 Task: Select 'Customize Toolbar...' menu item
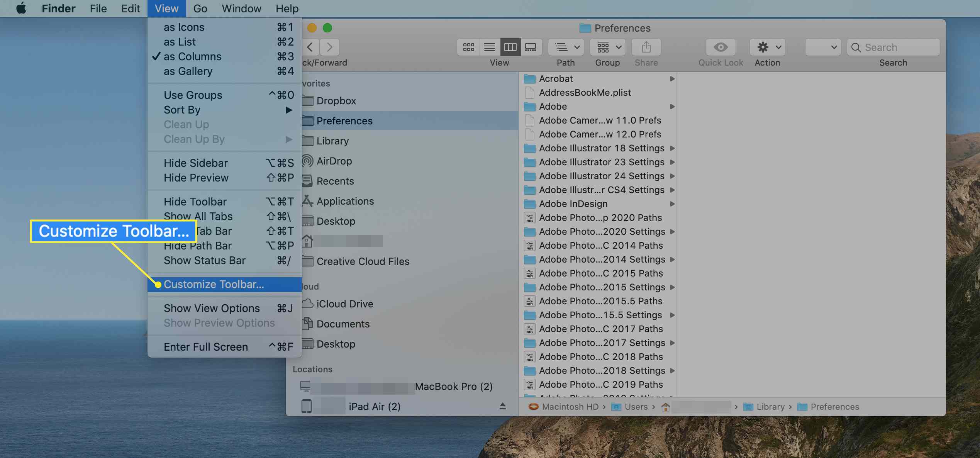[214, 284]
